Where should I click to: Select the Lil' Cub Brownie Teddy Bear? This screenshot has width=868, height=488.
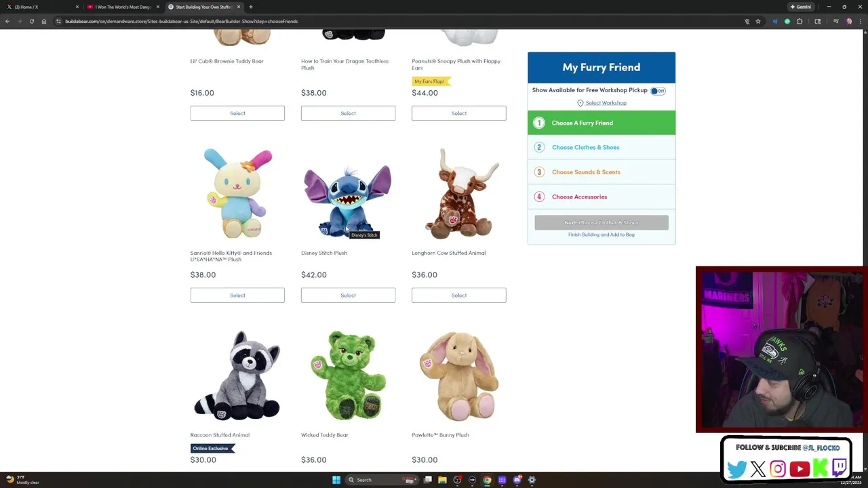pyautogui.click(x=237, y=113)
